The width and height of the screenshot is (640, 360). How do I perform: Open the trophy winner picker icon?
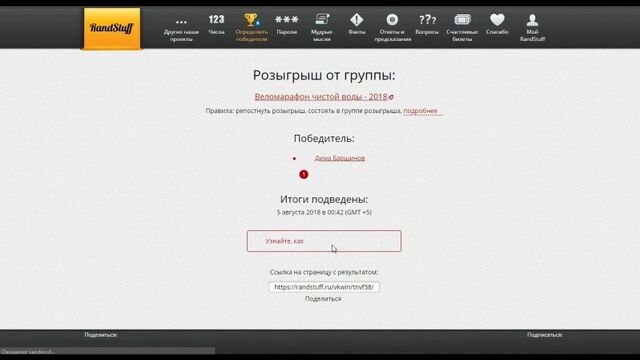(251, 19)
